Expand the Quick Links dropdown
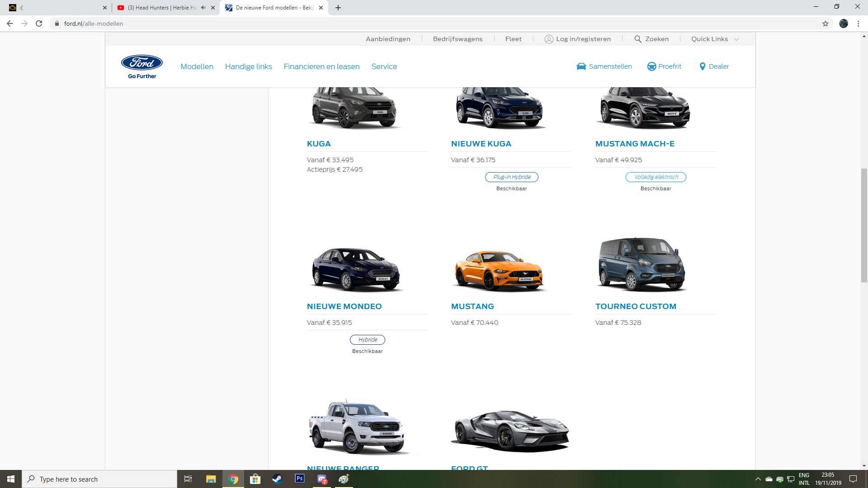This screenshot has height=488, width=868. click(715, 39)
